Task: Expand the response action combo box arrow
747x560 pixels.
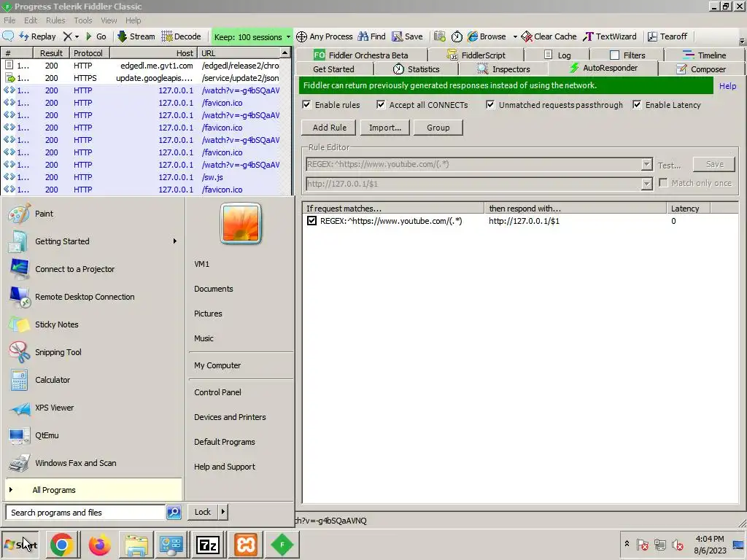Action: click(x=646, y=183)
